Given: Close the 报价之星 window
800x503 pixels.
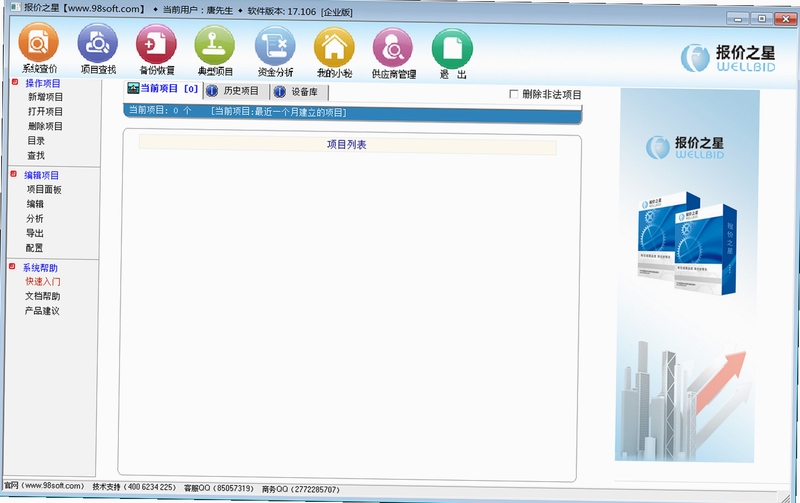Looking at the screenshot, I should click(785, 19).
